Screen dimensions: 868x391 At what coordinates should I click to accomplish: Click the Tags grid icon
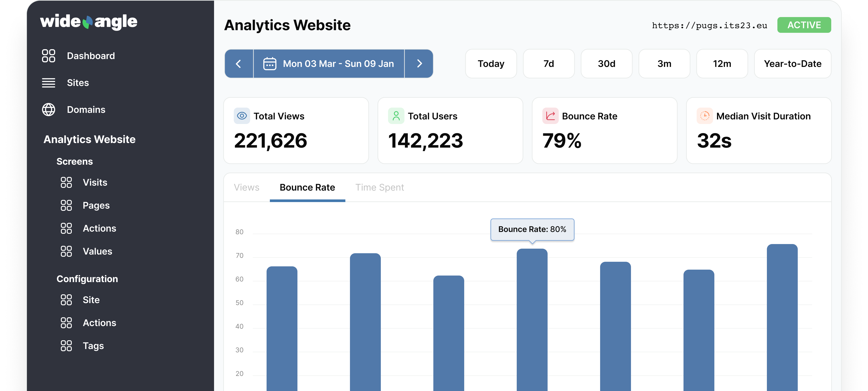point(66,346)
